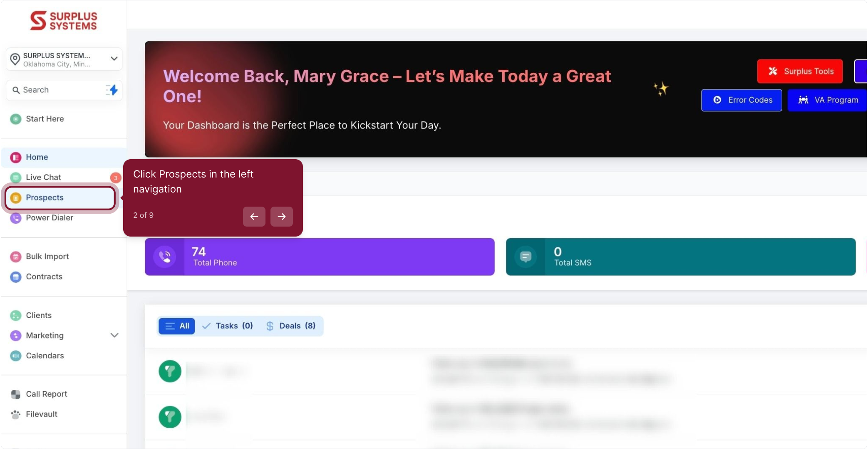The height and width of the screenshot is (449, 868).
Task: Open the Call Report icon
Action: pos(16,394)
